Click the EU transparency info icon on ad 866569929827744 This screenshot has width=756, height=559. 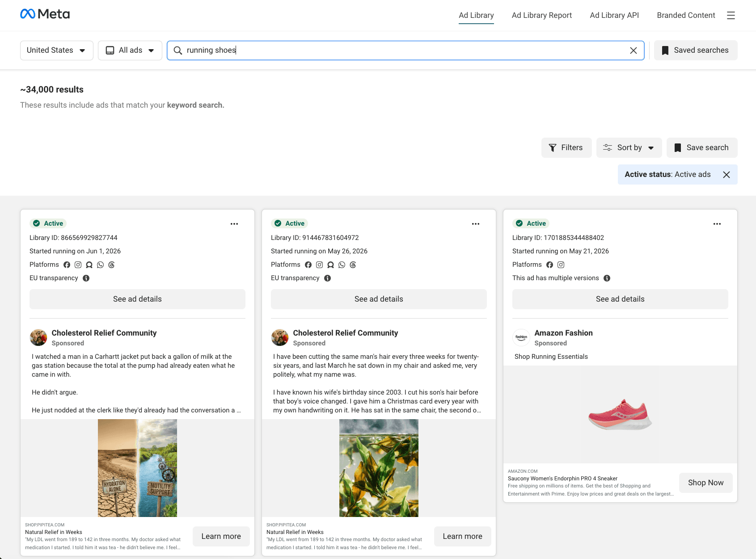coord(86,278)
